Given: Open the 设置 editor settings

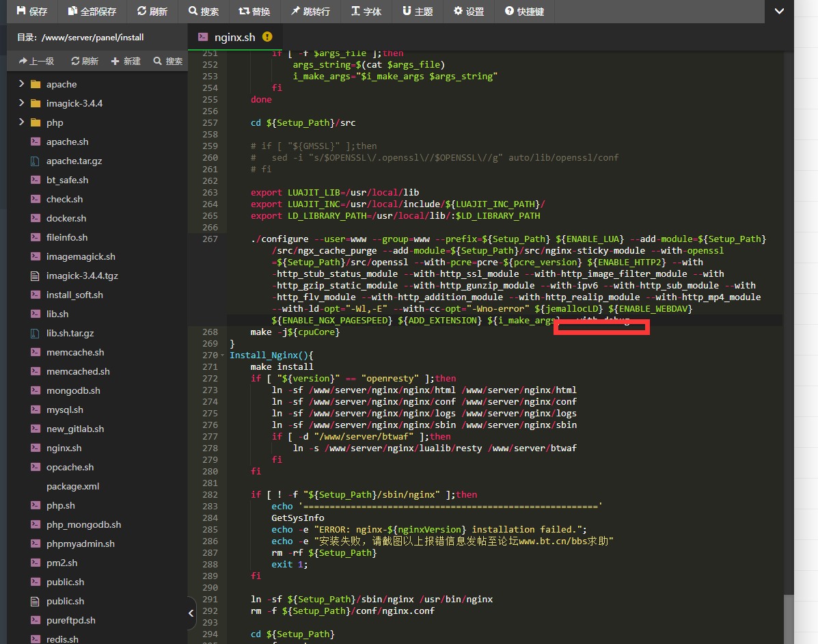Looking at the screenshot, I should tap(469, 11).
